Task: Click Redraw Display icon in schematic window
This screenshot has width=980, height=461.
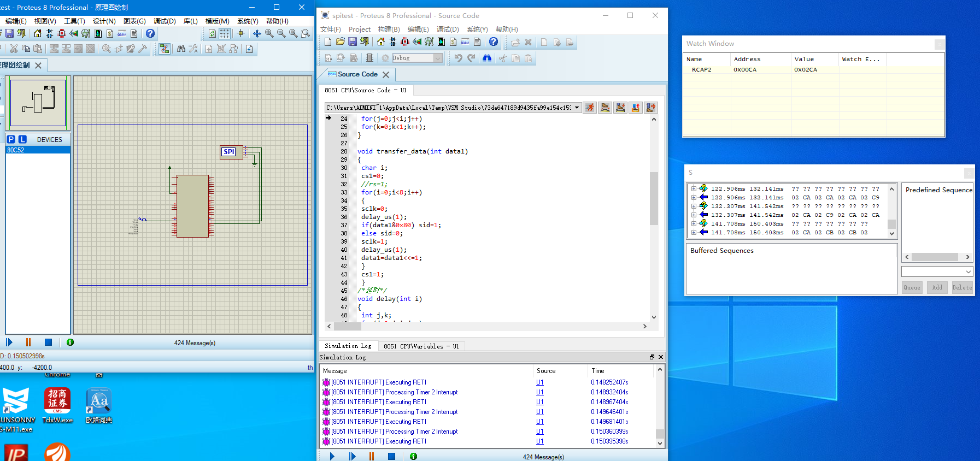Action: [213, 33]
